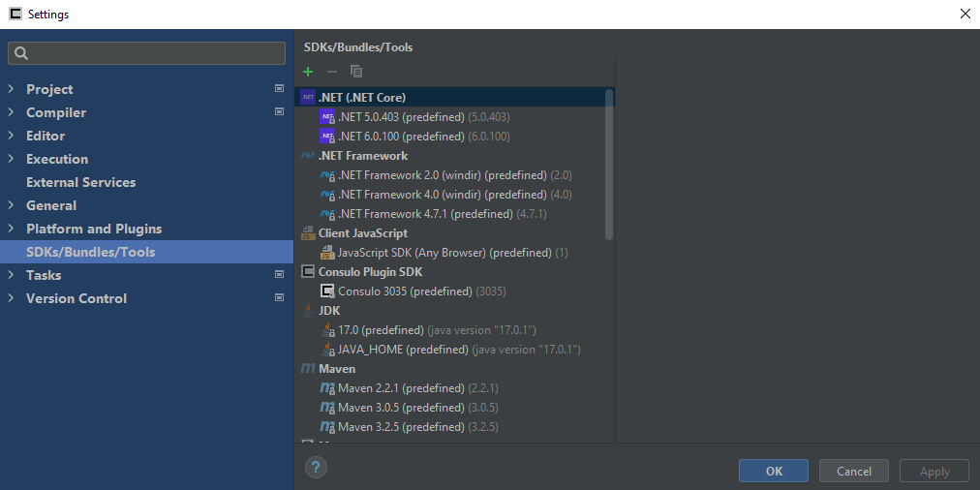Click the search magnifier icon
Viewport: 980px width, 490px height.
coord(21,53)
